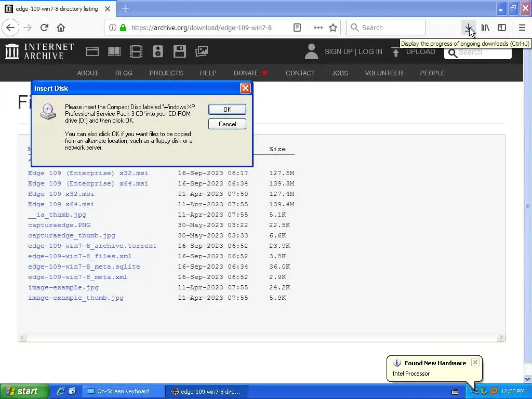Open edge-109-win7-8_meta.xml link
The image size is (532, 399).
pos(78,277)
